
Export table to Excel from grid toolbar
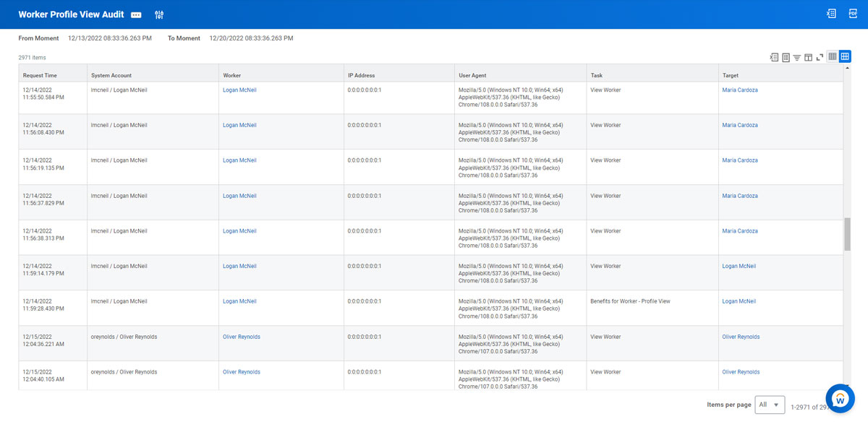click(x=774, y=57)
